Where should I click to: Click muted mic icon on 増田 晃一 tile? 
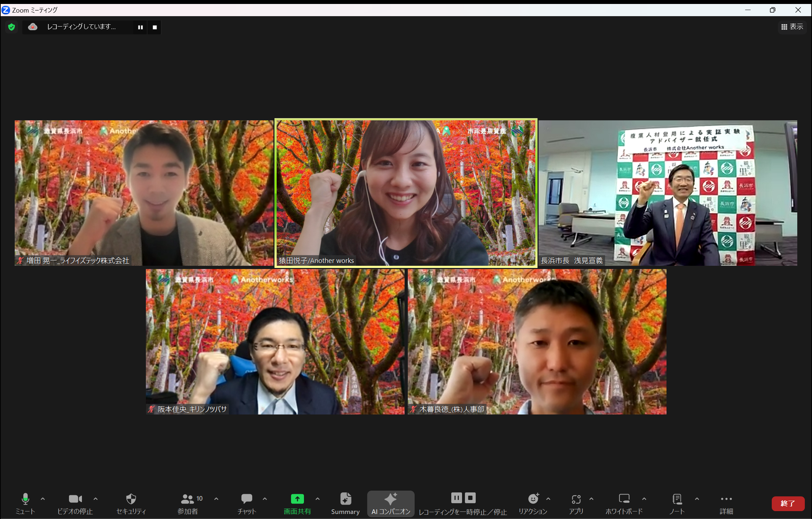point(20,261)
